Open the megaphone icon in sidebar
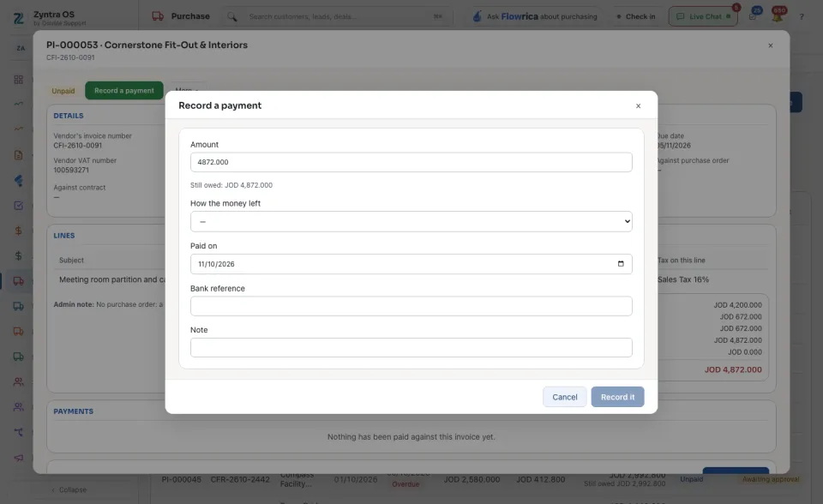Image resolution: width=823 pixels, height=504 pixels. pyautogui.click(x=18, y=457)
